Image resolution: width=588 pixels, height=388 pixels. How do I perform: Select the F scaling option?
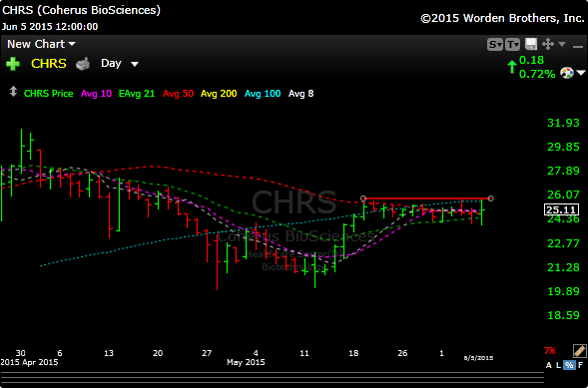[x=580, y=365]
